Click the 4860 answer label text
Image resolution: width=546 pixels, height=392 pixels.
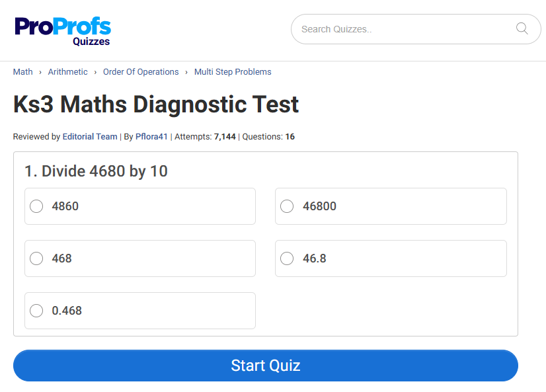click(x=65, y=206)
